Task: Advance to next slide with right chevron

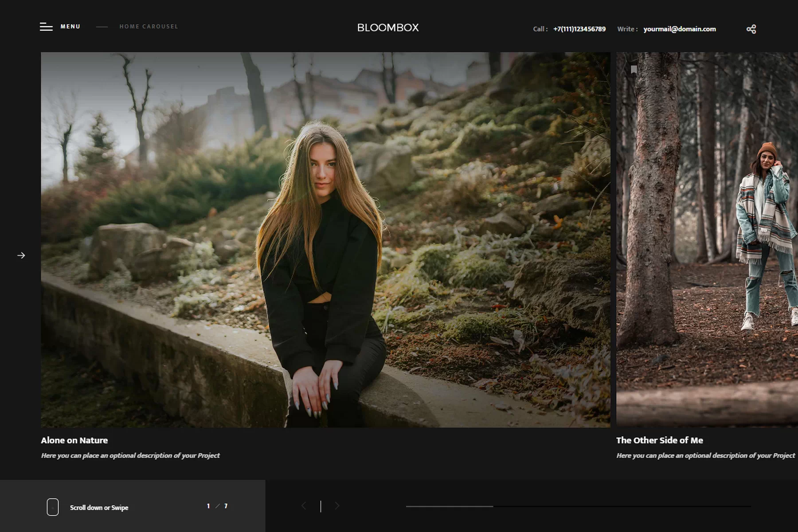Action: tap(337, 506)
